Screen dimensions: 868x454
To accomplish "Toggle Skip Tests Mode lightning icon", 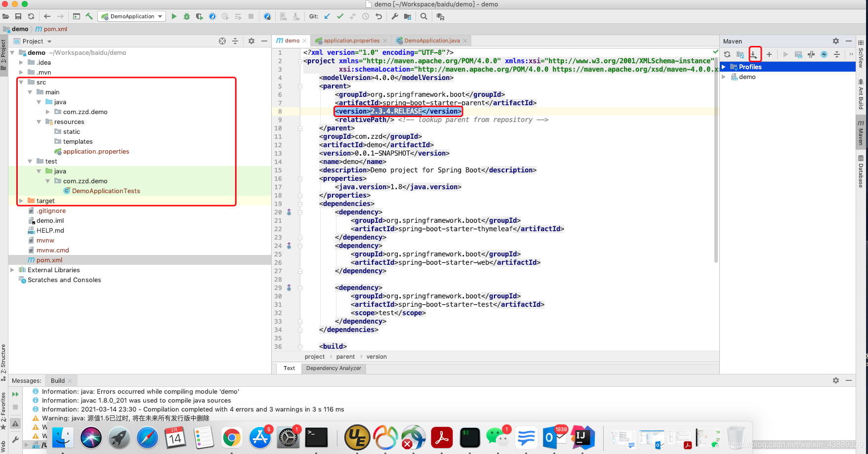I will coord(824,54).
